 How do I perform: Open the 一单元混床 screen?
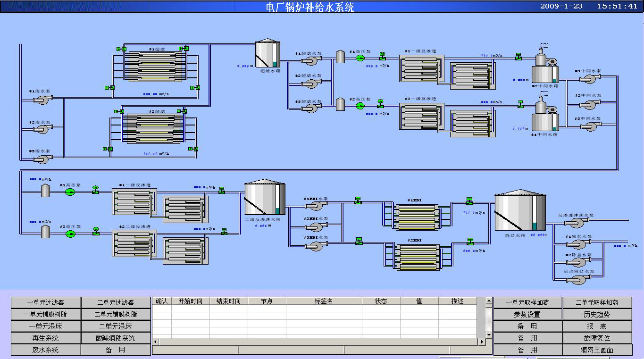(46, 326)
